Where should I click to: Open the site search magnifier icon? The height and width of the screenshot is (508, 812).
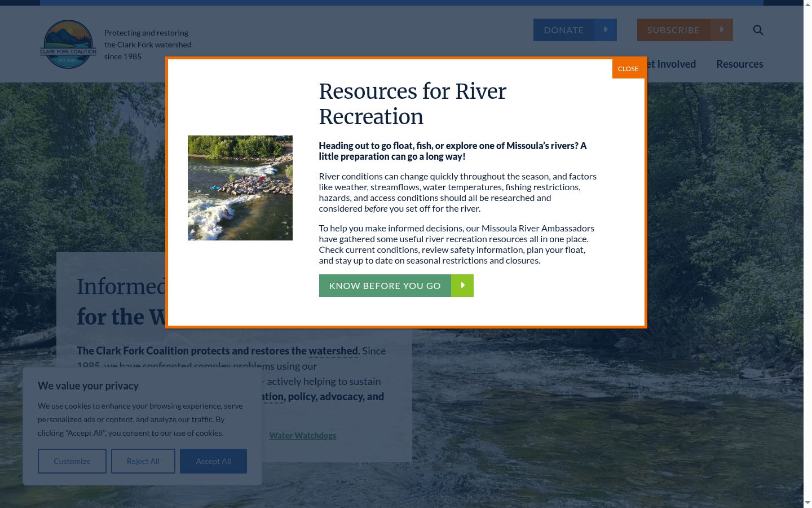tap(758, 30)
